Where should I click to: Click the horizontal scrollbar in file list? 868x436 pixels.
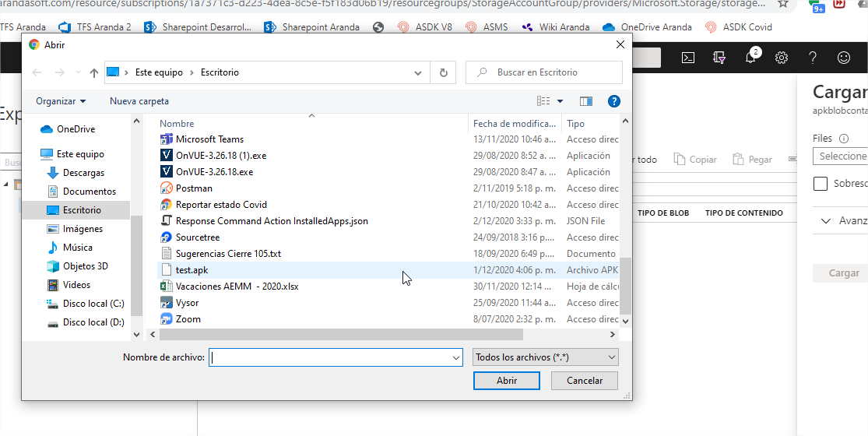pos(341,334)
